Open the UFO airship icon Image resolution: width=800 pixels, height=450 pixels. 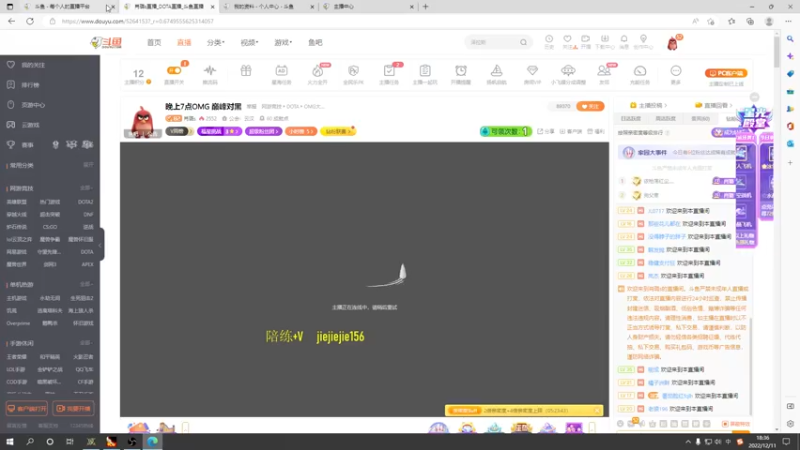[568, 70]
